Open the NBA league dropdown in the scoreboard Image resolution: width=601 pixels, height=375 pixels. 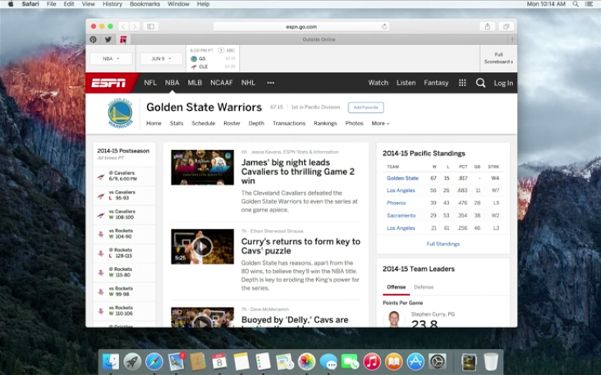tap(111, 59)
